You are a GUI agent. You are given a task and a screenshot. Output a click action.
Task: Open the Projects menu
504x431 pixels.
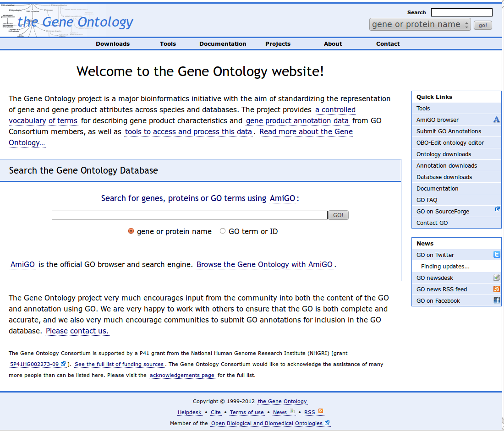(278, 44)
